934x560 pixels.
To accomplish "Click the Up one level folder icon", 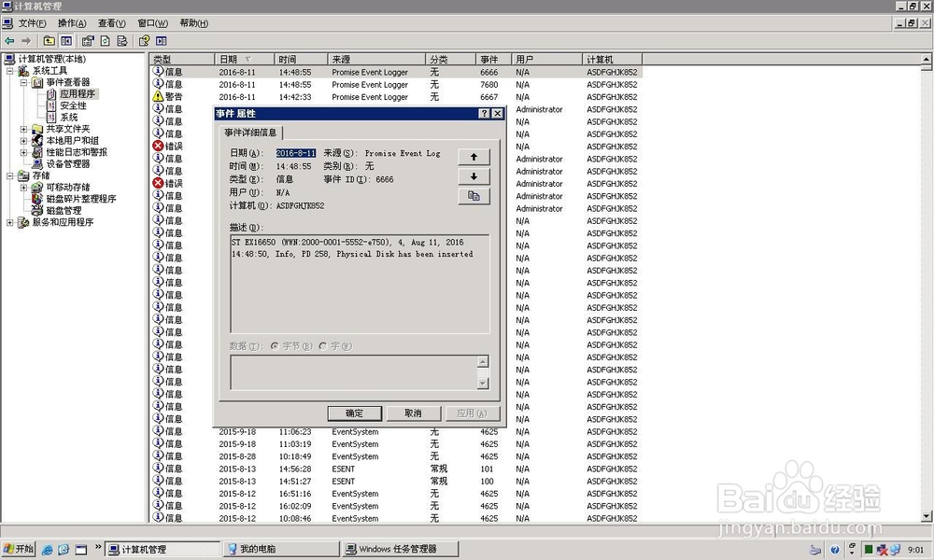I will 49,41.
